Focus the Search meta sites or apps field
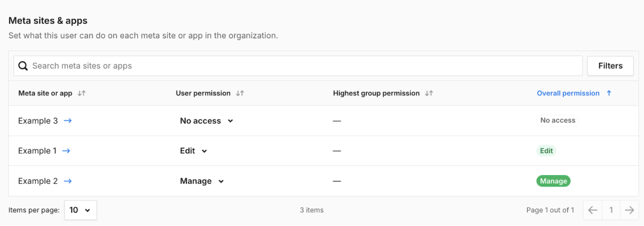Viewport: 644px width, 226px height. pyautogui.click(x=298, y=66)
